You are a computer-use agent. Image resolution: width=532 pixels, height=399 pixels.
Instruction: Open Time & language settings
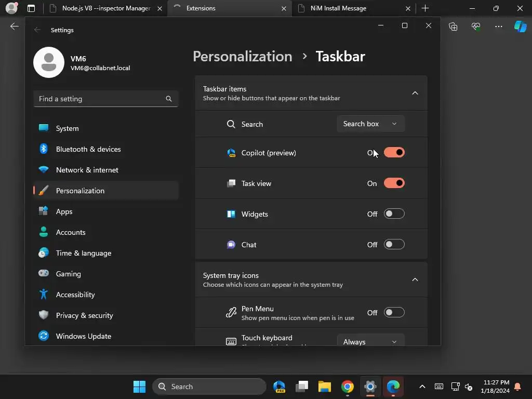coord(106,253)
